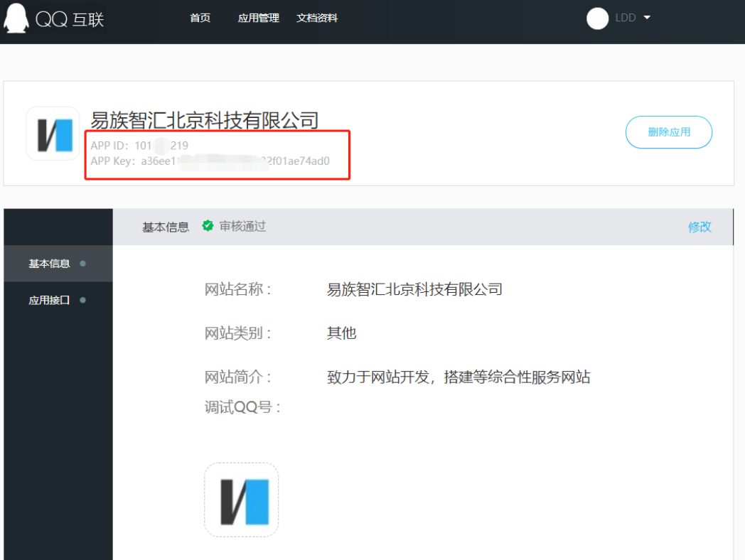Image resolution: width=745 pixels, height=560 pixels.
Task: Open the 首页 menu item
Action: (x=200, y=18)
